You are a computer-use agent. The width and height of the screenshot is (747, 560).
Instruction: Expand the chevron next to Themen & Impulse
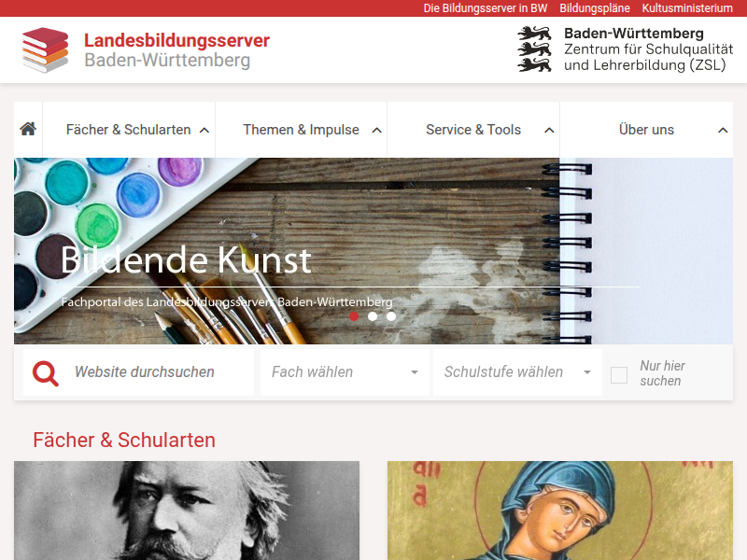[x=377, y=130]
